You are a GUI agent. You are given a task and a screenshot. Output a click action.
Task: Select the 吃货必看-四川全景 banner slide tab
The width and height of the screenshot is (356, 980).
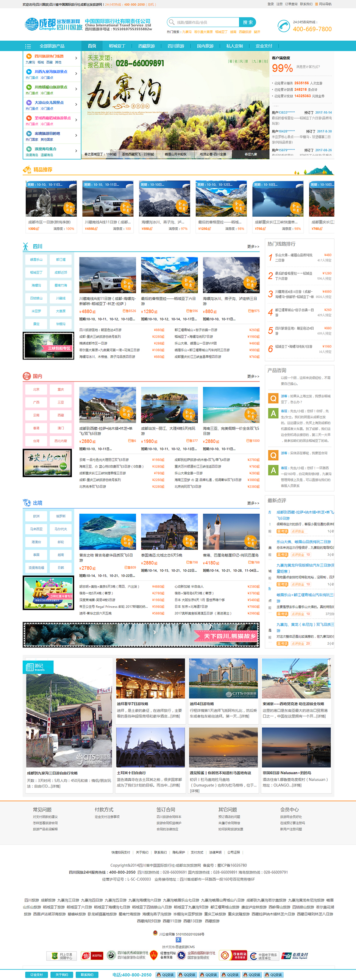tap(213, 154)
